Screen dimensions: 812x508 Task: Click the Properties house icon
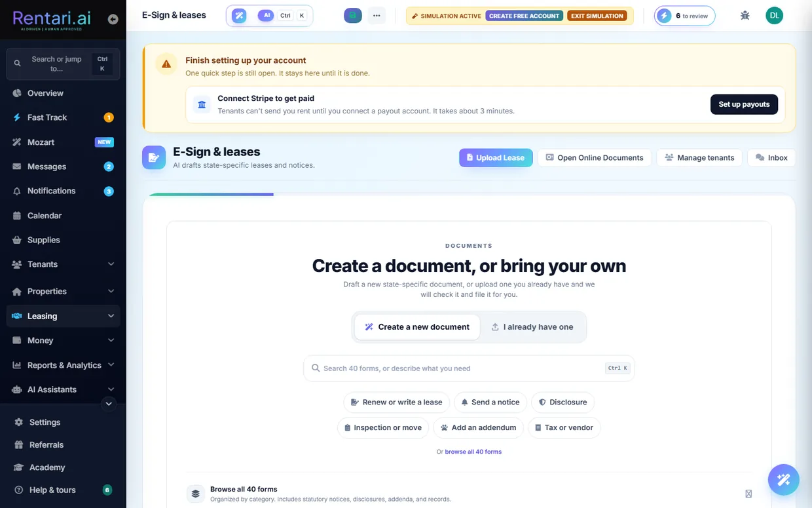click(17, 291)
